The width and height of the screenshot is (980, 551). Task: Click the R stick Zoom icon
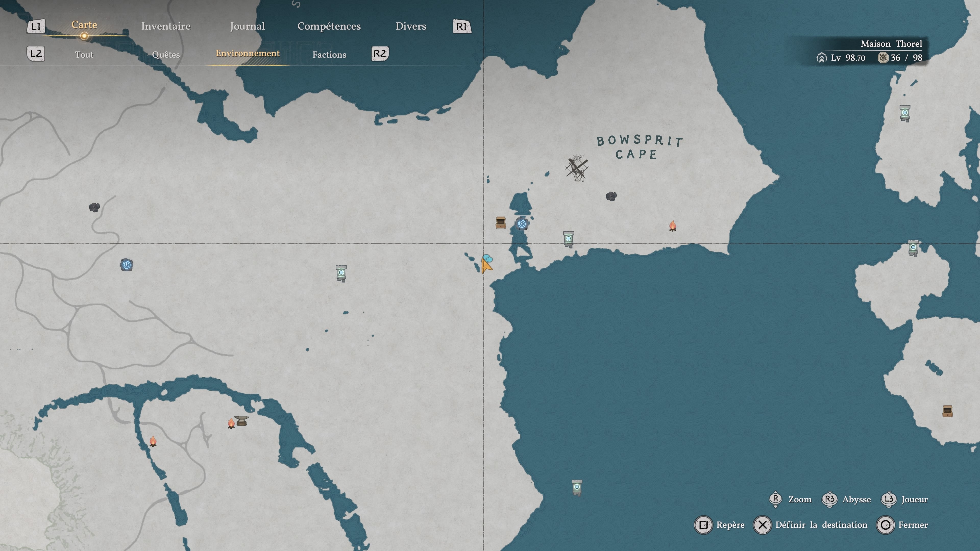pyautogui.click(x=775, y=499)
